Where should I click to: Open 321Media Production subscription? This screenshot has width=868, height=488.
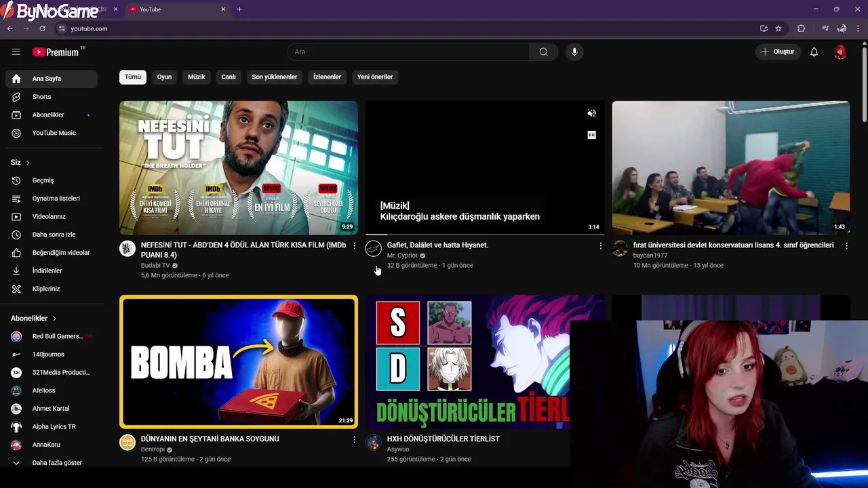[52, 372]
